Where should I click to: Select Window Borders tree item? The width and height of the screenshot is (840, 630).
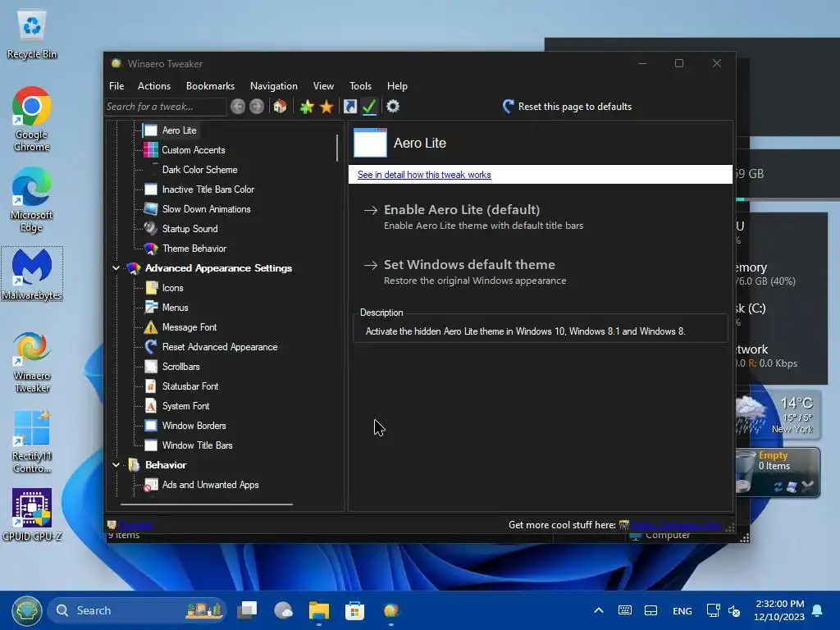click(194, 426)
